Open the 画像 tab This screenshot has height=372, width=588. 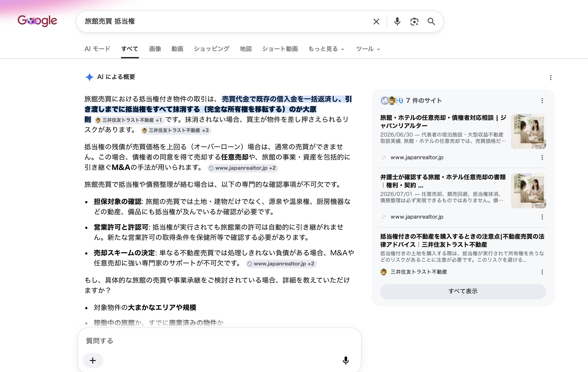(155, 49)
